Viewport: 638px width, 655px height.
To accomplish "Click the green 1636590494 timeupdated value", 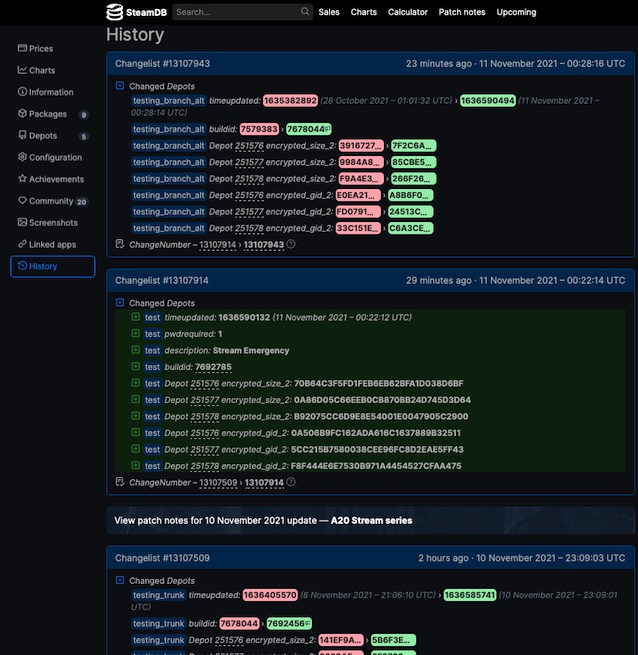I will click(487, 101).
